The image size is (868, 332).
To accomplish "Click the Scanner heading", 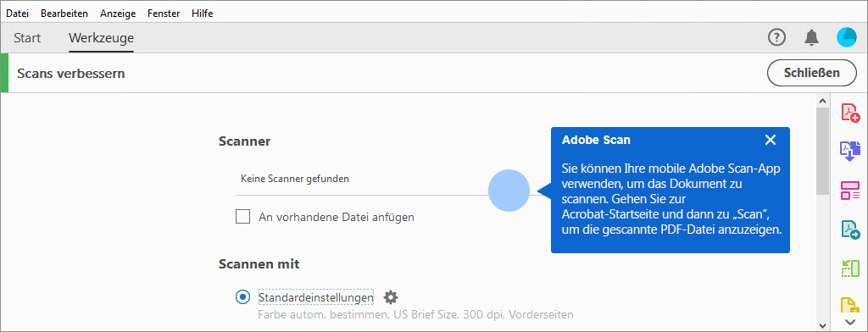I will click(x=245, y=141).
